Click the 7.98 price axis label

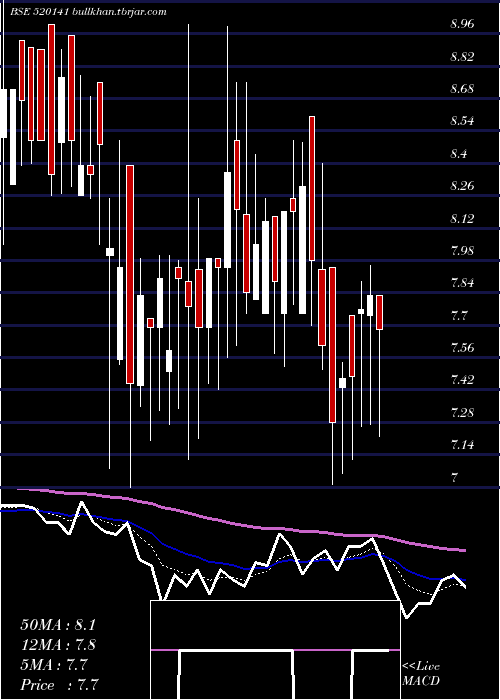462,250
